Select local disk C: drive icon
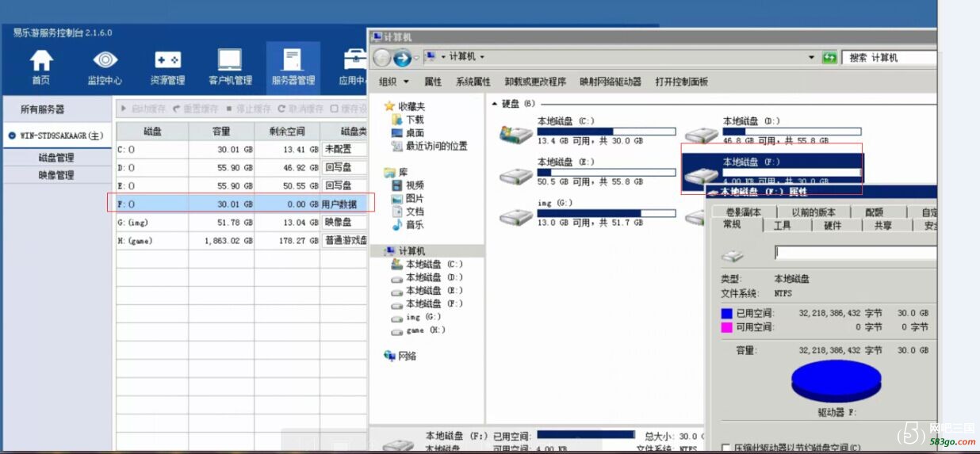The width and height of the screenshot is (980, 454). tap(515, 132)
